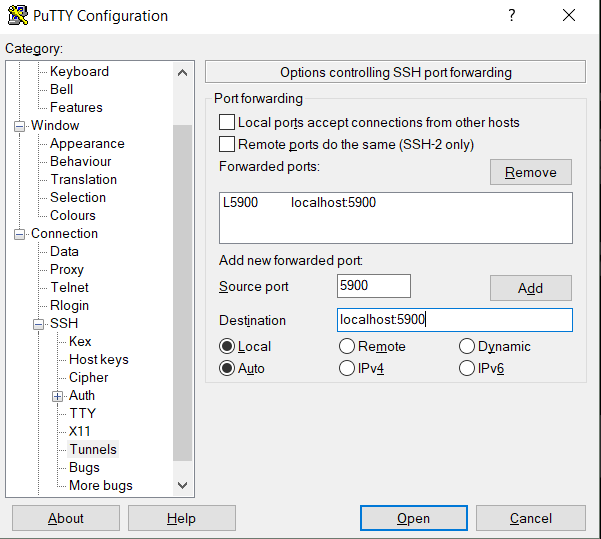The width and height of the screenshot is (601, 539).
Task: Click the PuTTY icon in the title bar
Action: [x=18, y=15]
